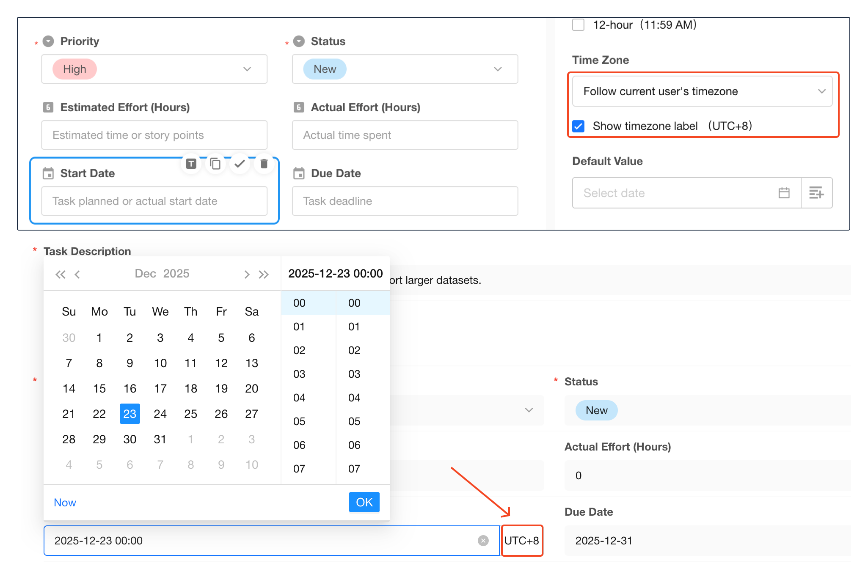Click the delete trash icon on Start Date

tap(264, 164)
